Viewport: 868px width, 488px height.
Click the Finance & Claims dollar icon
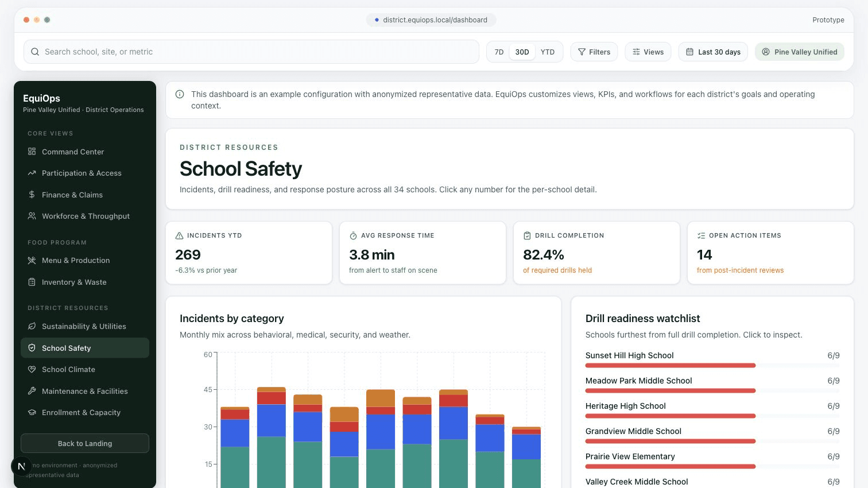point(32,195)
